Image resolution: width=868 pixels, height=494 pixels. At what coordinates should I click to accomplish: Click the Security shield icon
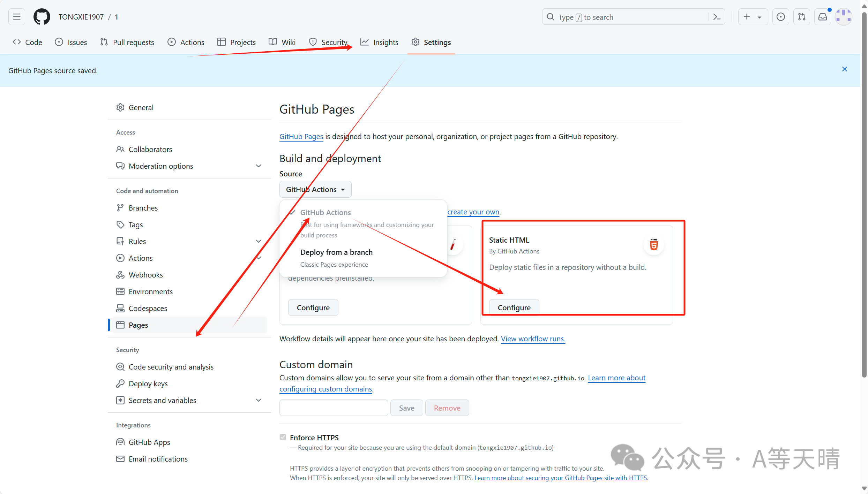click(x=312, y=42)
